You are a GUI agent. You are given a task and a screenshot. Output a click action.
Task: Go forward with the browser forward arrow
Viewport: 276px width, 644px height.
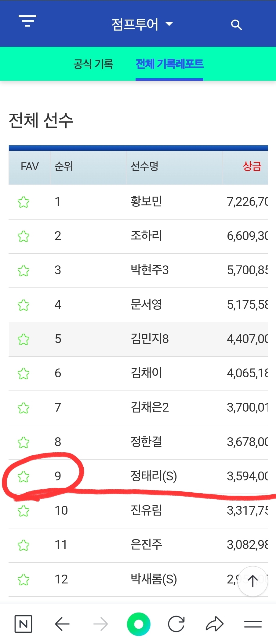[100, 624]
